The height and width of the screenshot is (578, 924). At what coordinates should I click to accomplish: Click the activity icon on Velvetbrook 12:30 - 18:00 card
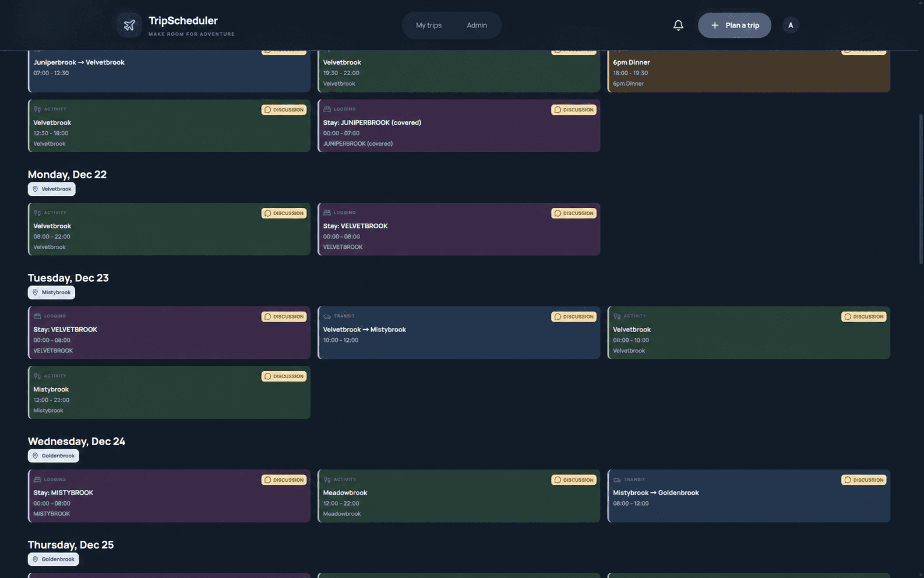[x=37, y=109]
